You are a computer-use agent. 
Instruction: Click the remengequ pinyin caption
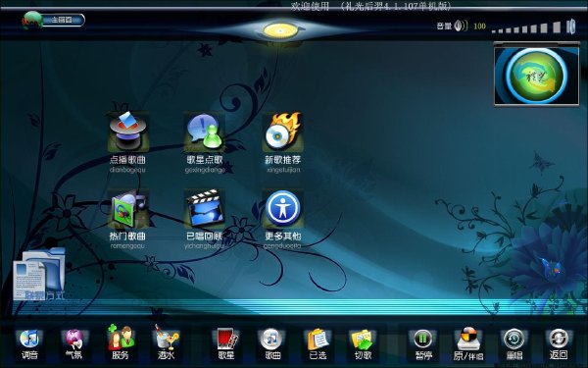click(x=127, y=246)
